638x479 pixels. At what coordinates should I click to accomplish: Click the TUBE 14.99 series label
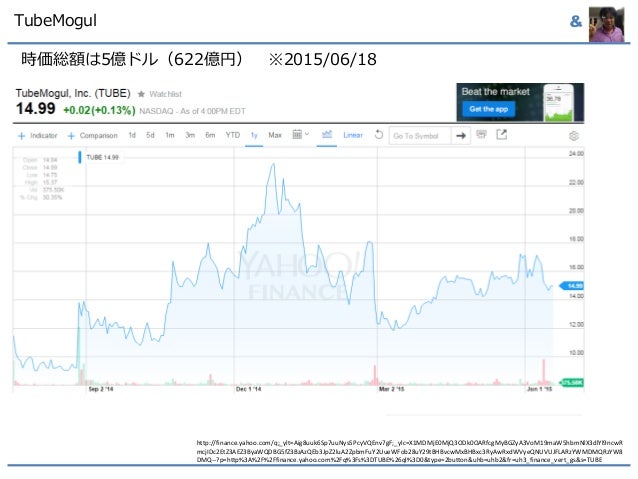[x=102, y=157]
